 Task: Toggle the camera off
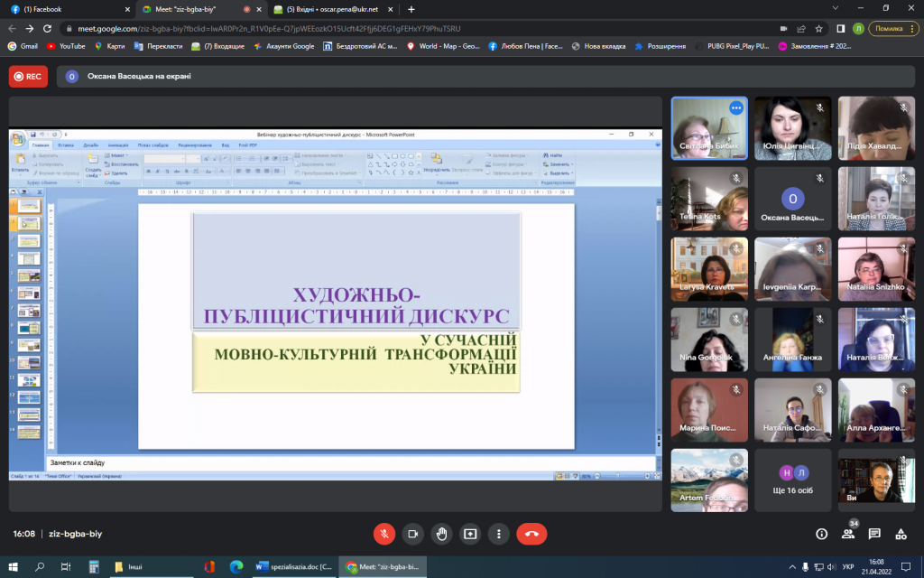[x=412, y=534]
